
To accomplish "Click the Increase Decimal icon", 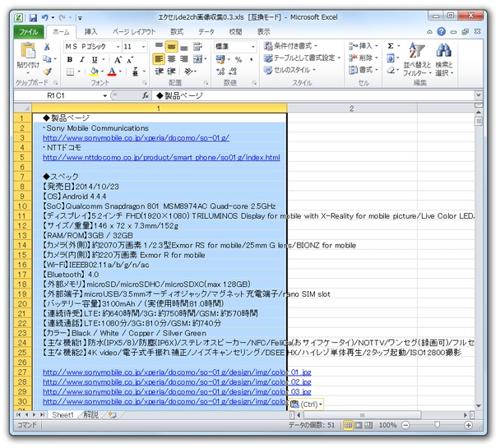I will pos(220,72).
